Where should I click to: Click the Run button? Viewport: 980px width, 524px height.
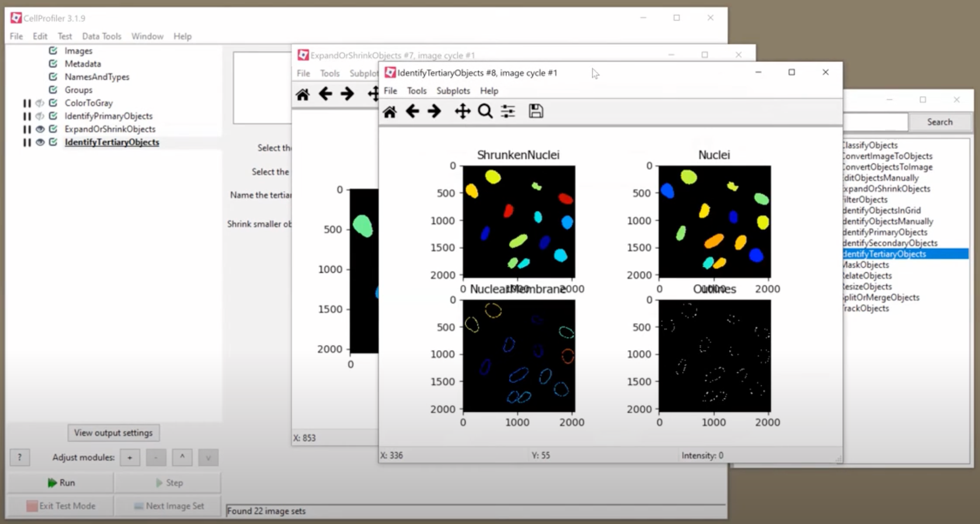click(x=61, y=483)
